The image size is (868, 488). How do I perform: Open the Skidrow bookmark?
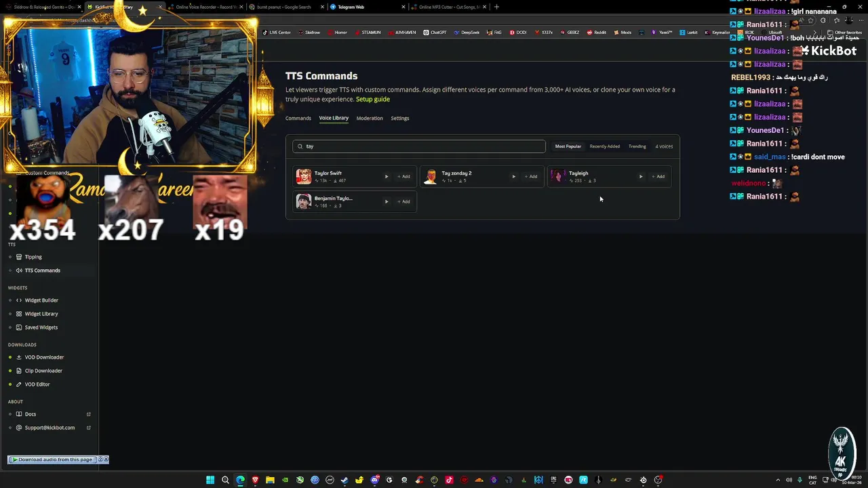[x=309, y=33]
